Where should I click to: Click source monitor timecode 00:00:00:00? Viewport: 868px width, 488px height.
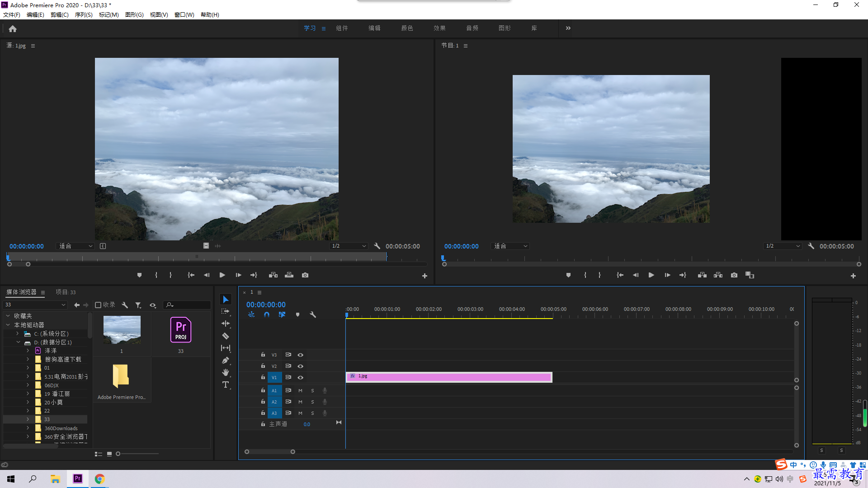pos(27,246)
